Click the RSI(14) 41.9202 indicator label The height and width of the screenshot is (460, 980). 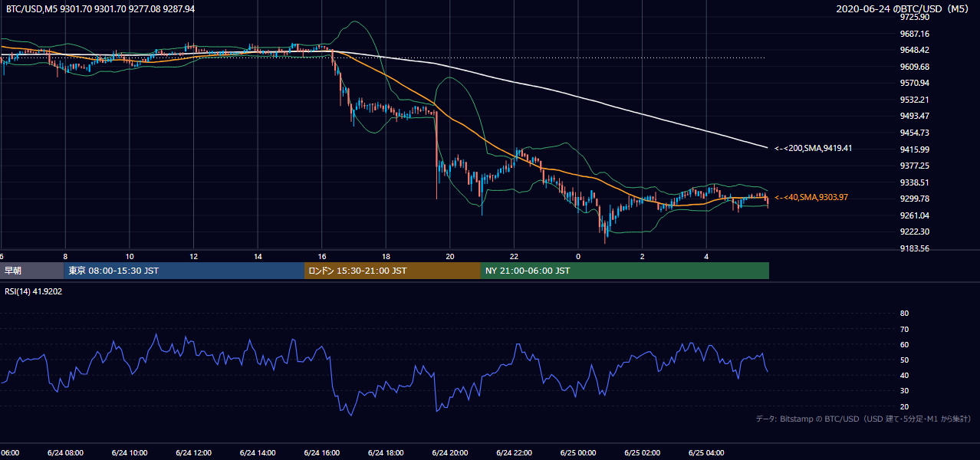[x=34, y=291]
